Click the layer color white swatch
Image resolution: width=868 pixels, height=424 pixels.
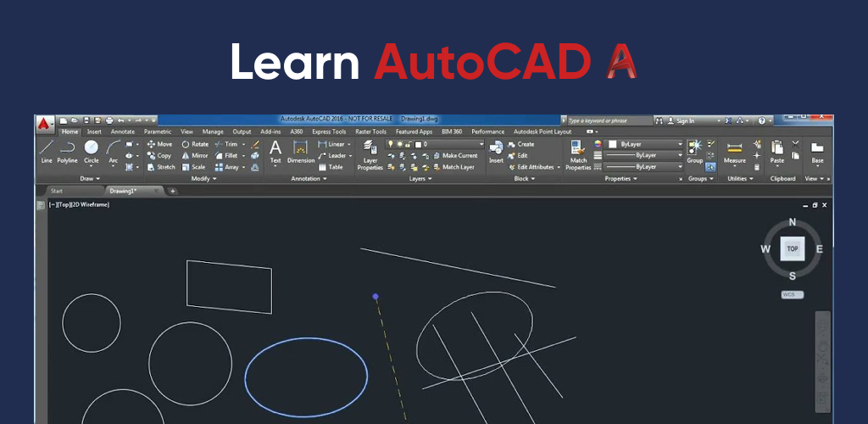418,144
